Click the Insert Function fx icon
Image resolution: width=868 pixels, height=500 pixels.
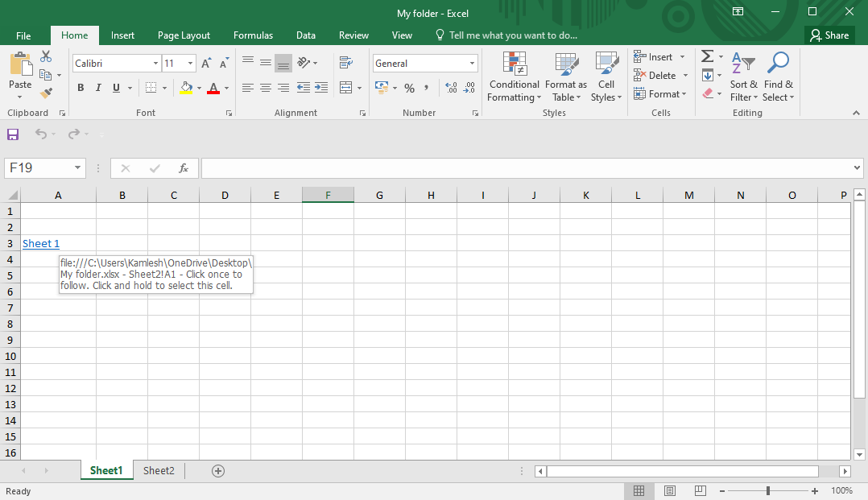point(184,168)
